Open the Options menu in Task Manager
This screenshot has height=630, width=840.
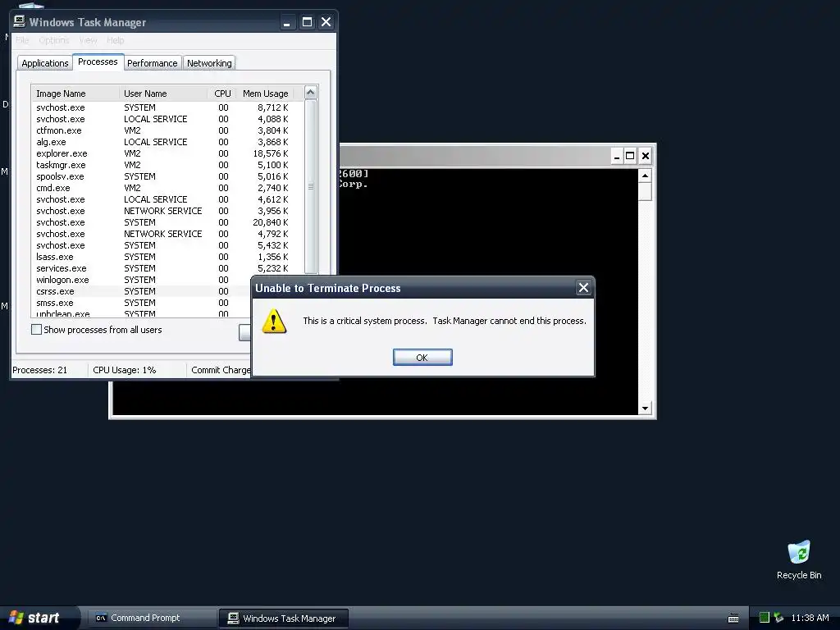[x=53, y=40]
